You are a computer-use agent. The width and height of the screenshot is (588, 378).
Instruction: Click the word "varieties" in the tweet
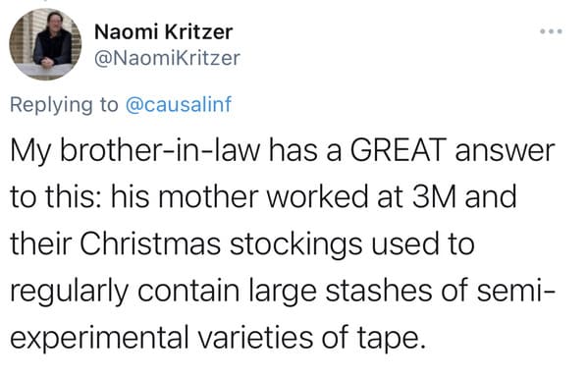click(255, 338)
